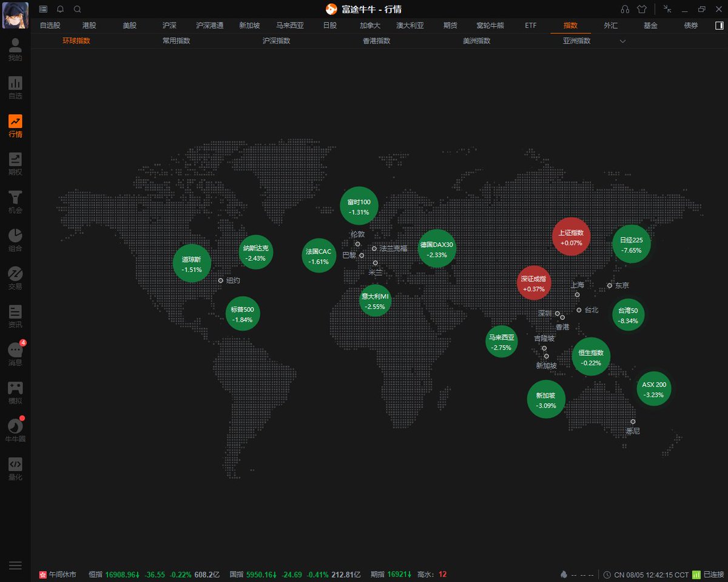Screen dimensions: 728x582
Task: Switch to 自选股 tab
Action: click(x=50, y=25)
